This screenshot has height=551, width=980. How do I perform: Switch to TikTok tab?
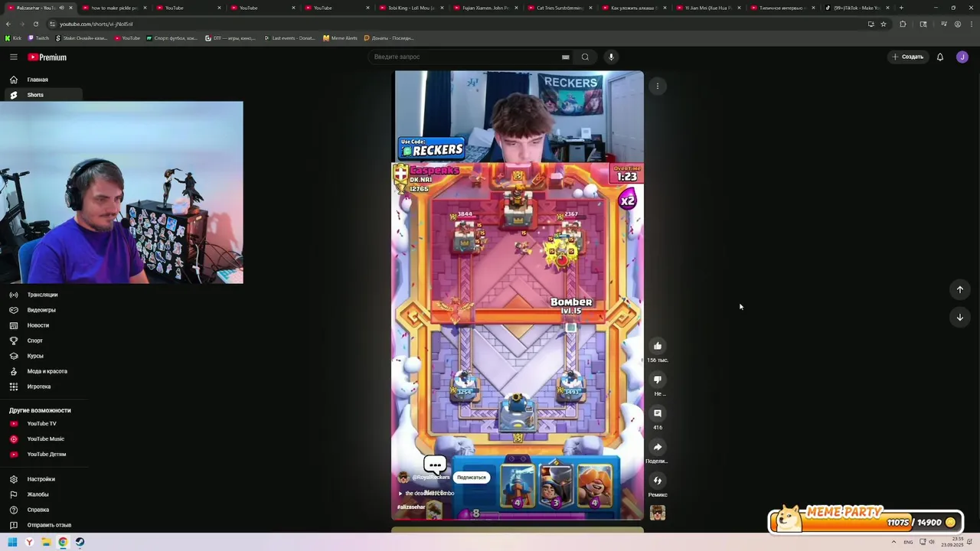coord(856,8)
